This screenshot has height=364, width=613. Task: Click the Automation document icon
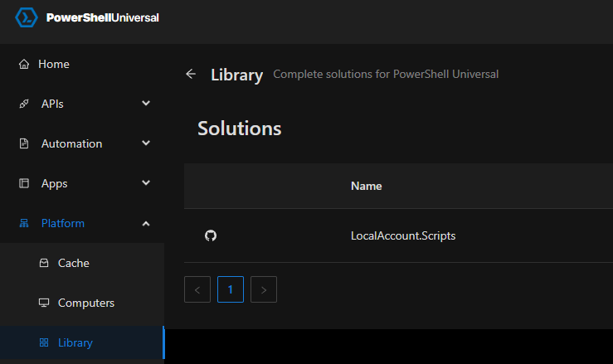tap(24, 143)
